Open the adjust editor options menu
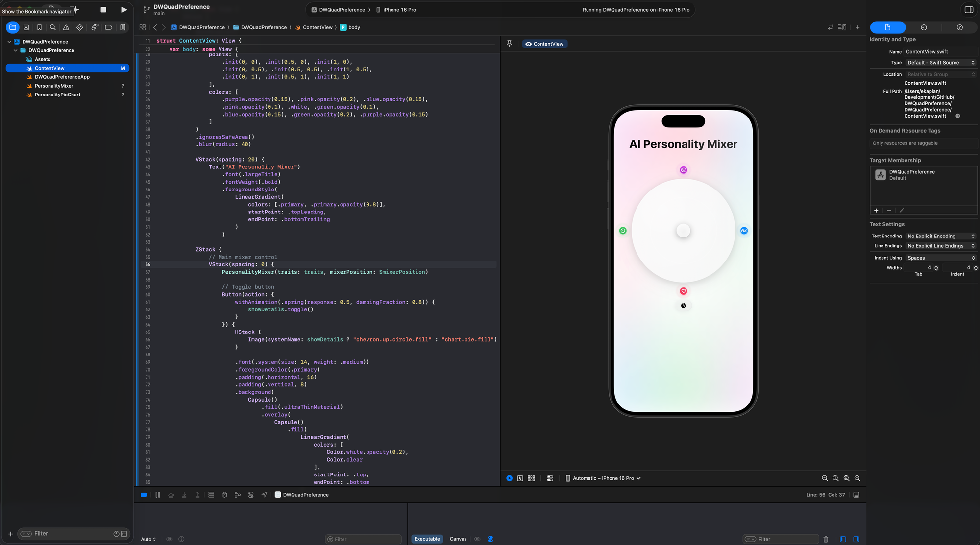980x545 pixels. coord(842,27)
